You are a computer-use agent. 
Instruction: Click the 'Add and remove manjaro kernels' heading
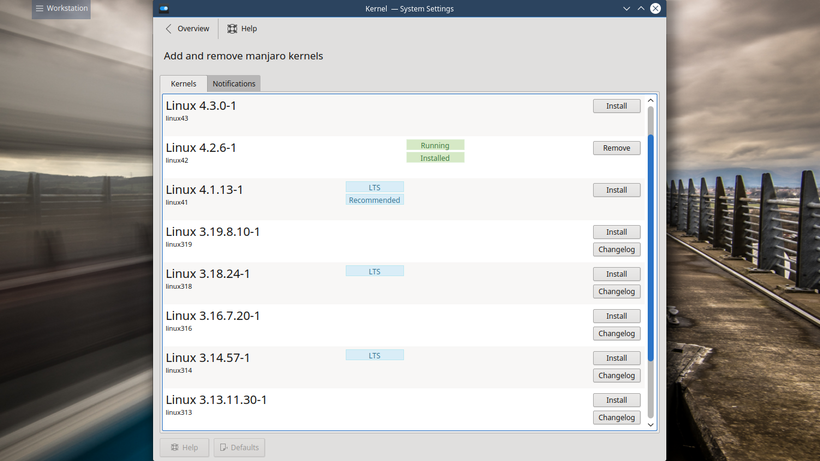coord(243,56)
